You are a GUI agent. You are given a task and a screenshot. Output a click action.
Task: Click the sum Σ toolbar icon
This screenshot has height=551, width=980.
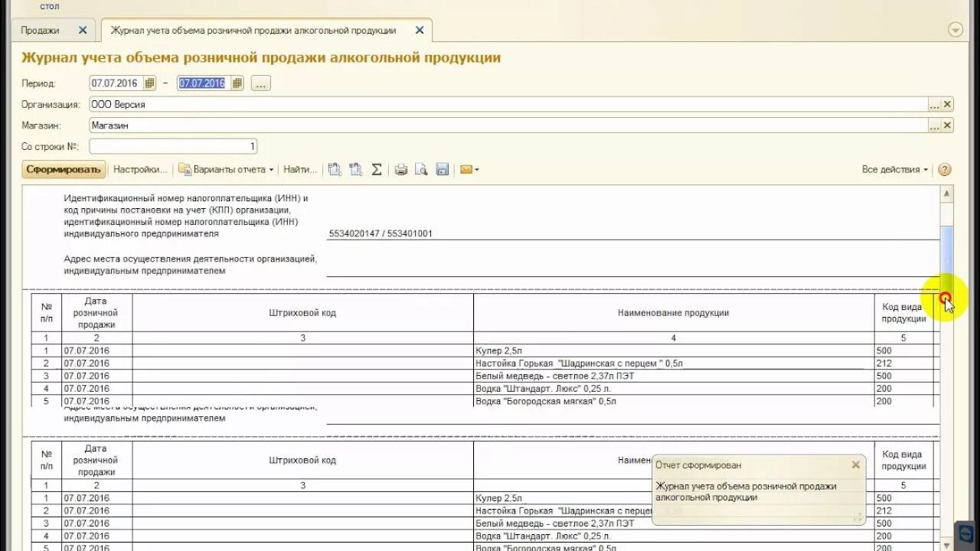tap(376, 169)
